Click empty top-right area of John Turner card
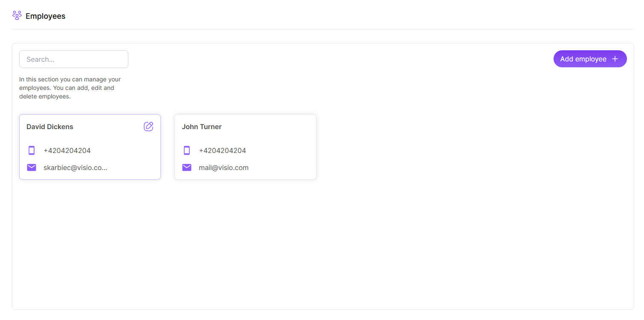Image resolution: width=644 pixels, height=320 pixels. tap(290, 127)
